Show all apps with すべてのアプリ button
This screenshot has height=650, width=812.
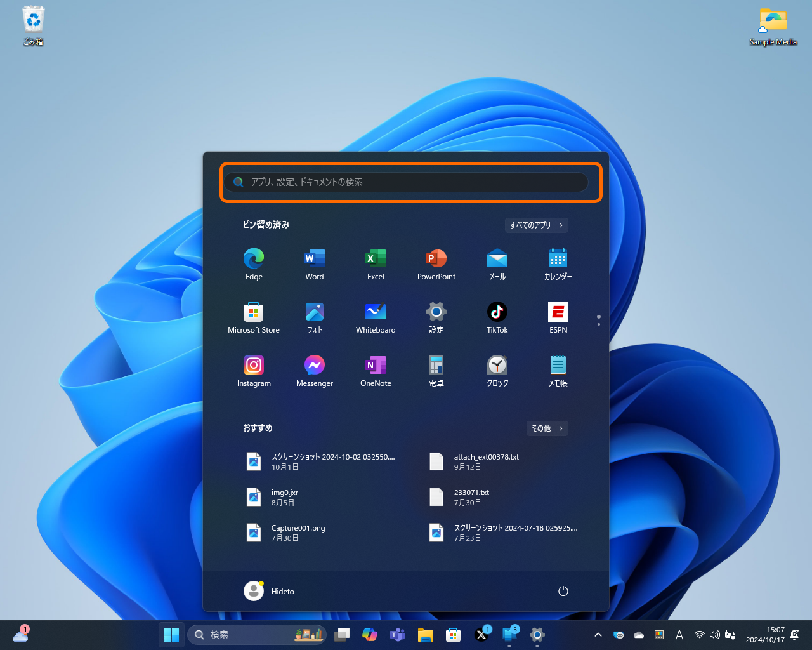click(536, 225)
